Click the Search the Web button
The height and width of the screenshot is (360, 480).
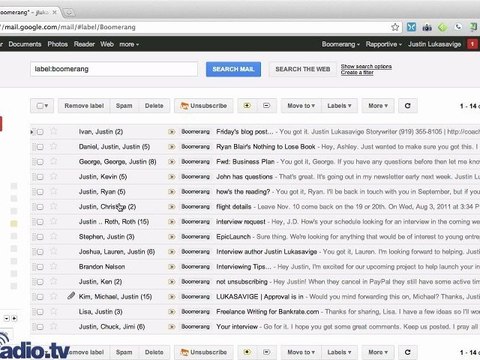click(x=303, y=69)
